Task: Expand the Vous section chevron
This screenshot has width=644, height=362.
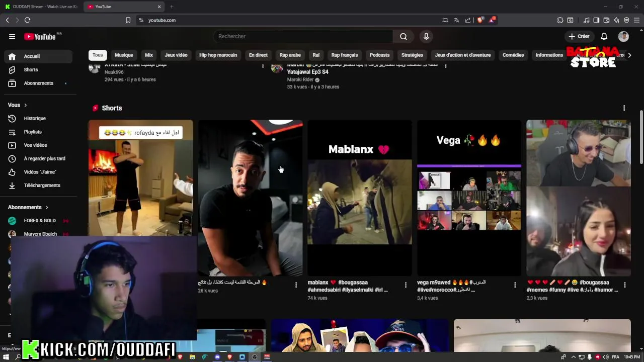Action: point(25,105)
